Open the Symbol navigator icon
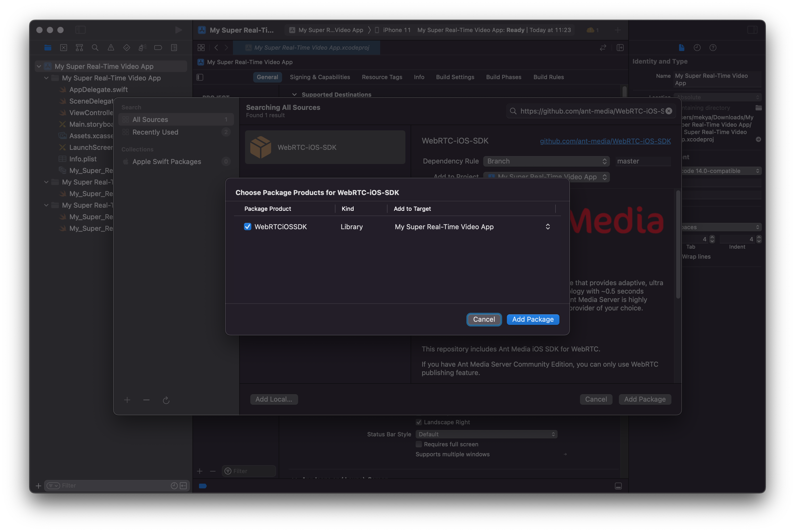Image resolution: width=795 pixels, height=532 pixels. click(79, 48)
